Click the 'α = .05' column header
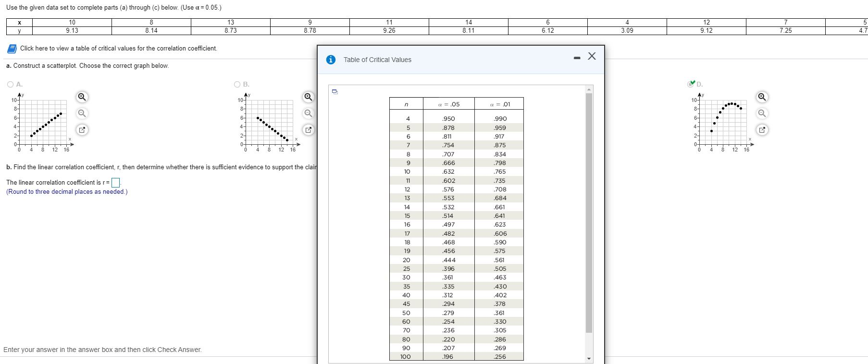 point(448,104)
